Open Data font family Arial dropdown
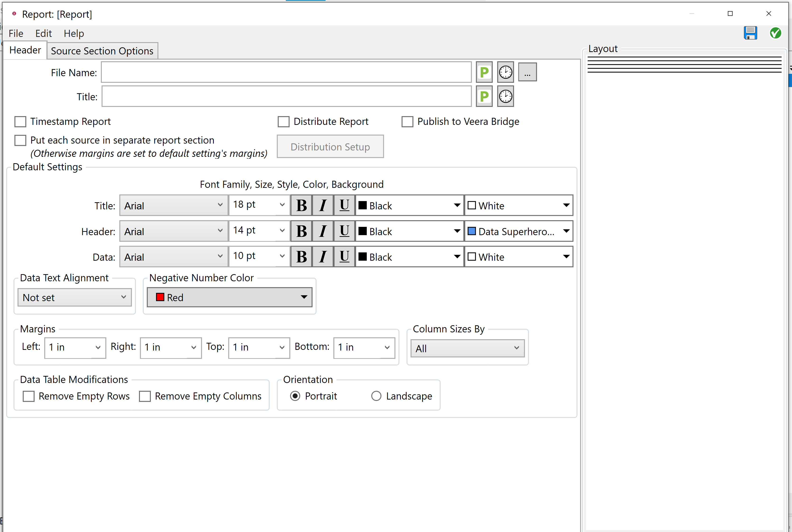Image resolution: width=792 pixels, height=532 pixels. click(174, 257)
